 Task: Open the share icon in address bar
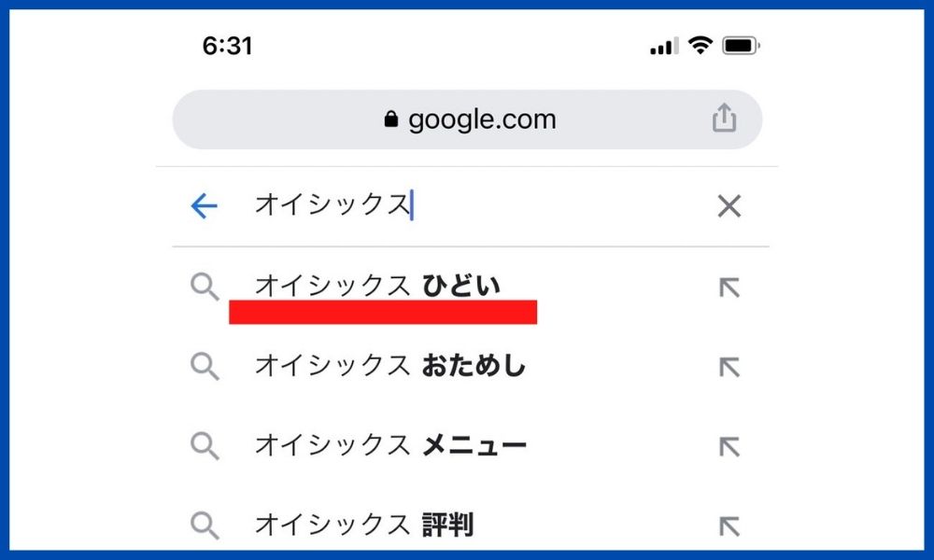click(x=725, y=118)
